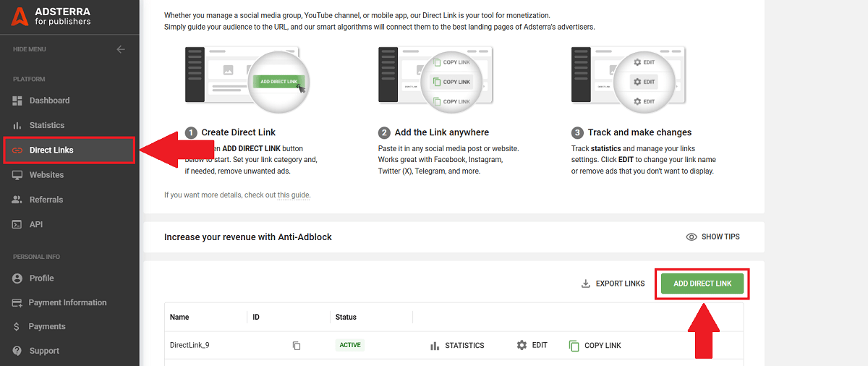Click COPY LINK for DirectLink_9
The width and height of the screenshot is (868, 366).
click(x=595, y=346)
